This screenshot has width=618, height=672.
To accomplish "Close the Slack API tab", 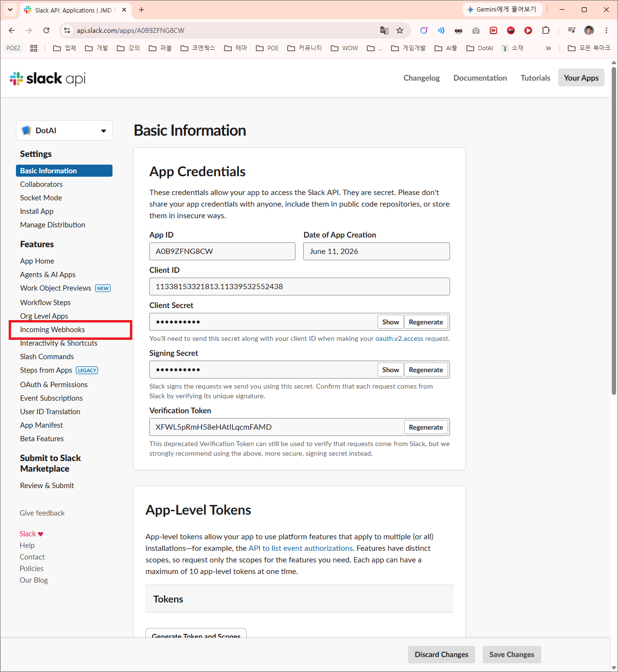I will coord(124,10).
